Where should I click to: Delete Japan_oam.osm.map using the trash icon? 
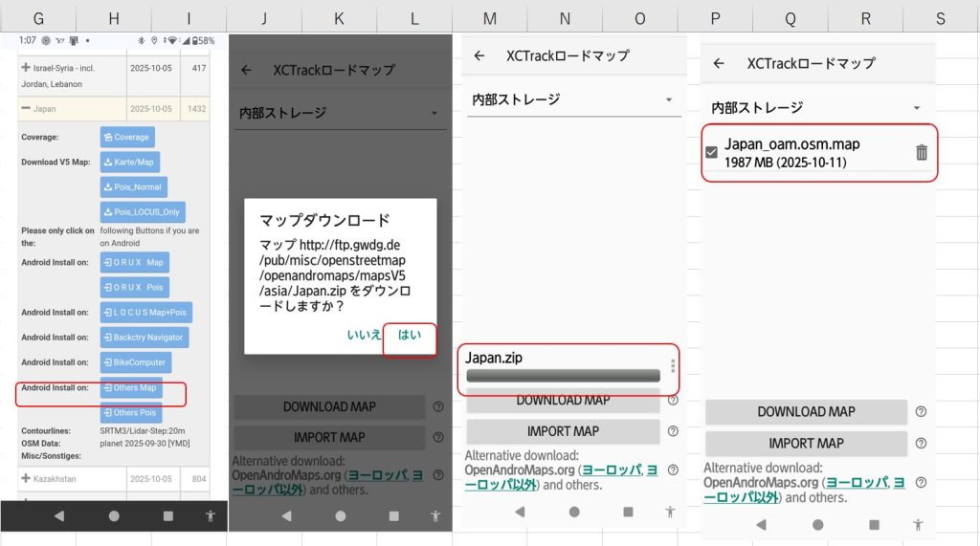coord(921,153)
